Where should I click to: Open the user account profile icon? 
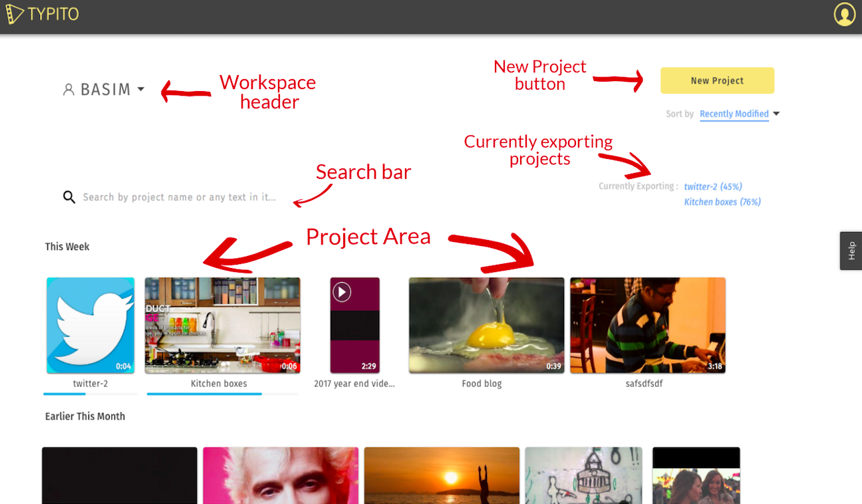(845, 15)
